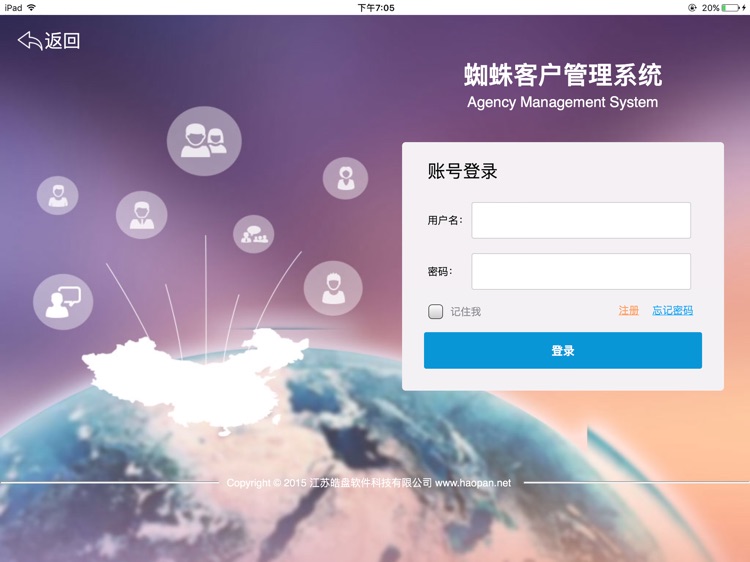
Task: Focus the 用户名 input field
Action: pyautogui.click(x=581, y=220)
